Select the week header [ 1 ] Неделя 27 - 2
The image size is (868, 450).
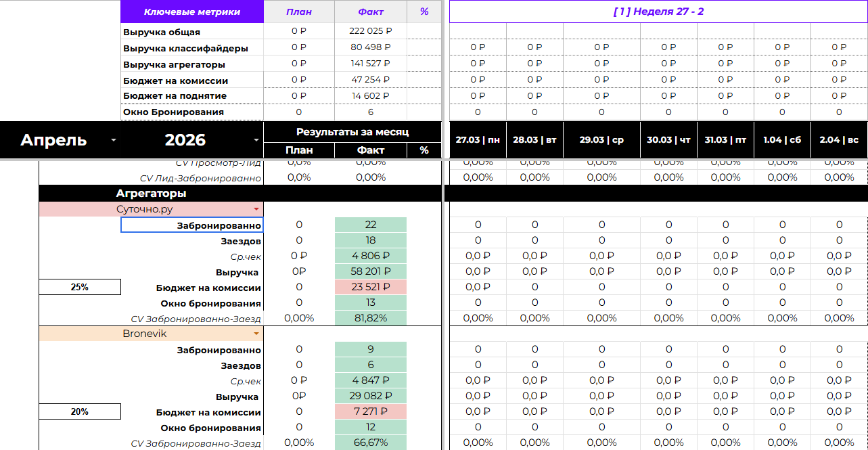658,12
